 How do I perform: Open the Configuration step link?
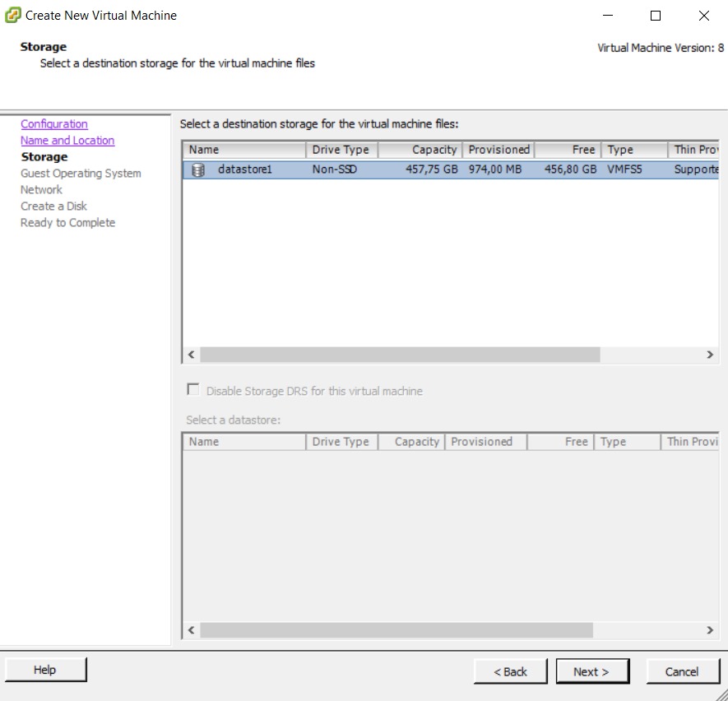pyautogui.click(x=54, y=124)
